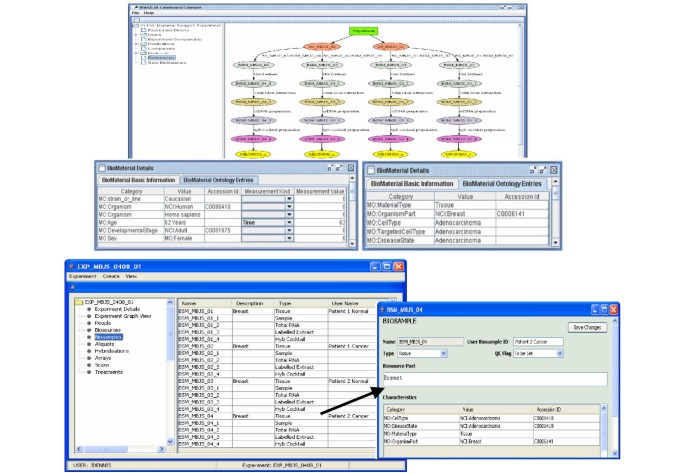
Task: Click the MO:DiseaseState row in the Characteristics table
Action: 492,426
